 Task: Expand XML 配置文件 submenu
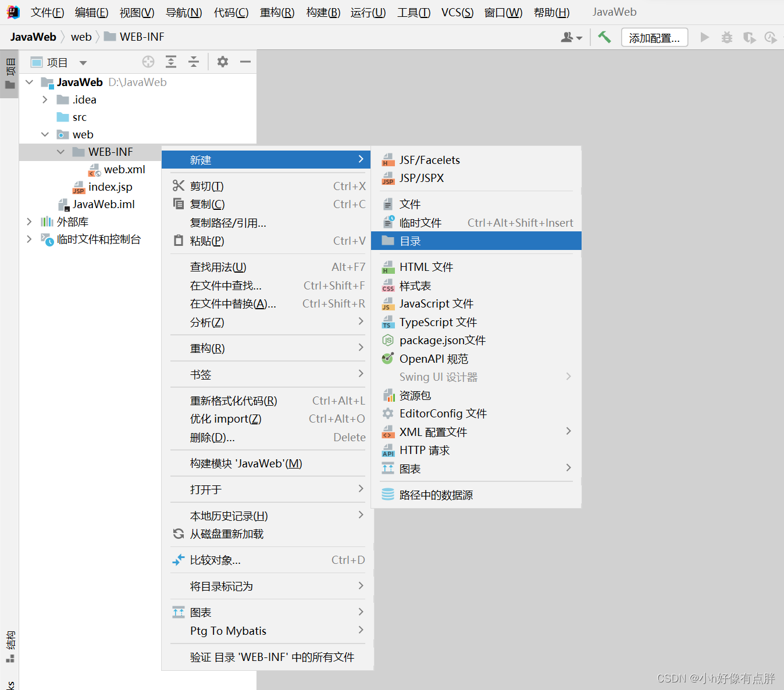click(476, 432)
